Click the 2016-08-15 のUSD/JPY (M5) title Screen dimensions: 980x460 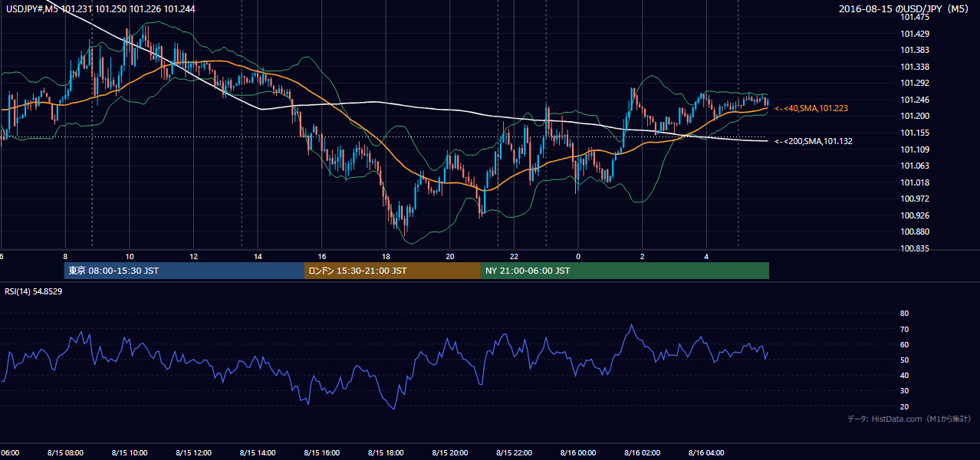click(x=905, y=8)
